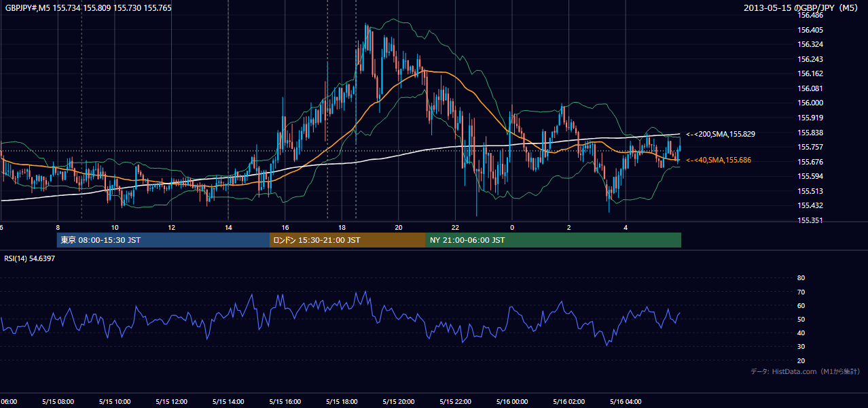Screen dimensions: 868x408
Task: Click the 156.486 price axis label
Action: pos(810,15)
